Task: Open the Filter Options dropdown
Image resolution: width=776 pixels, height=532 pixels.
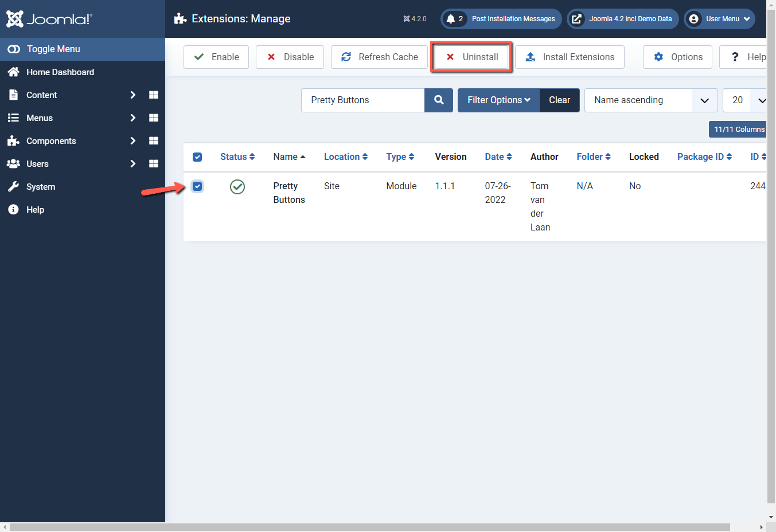Action: tap(498, 100)
